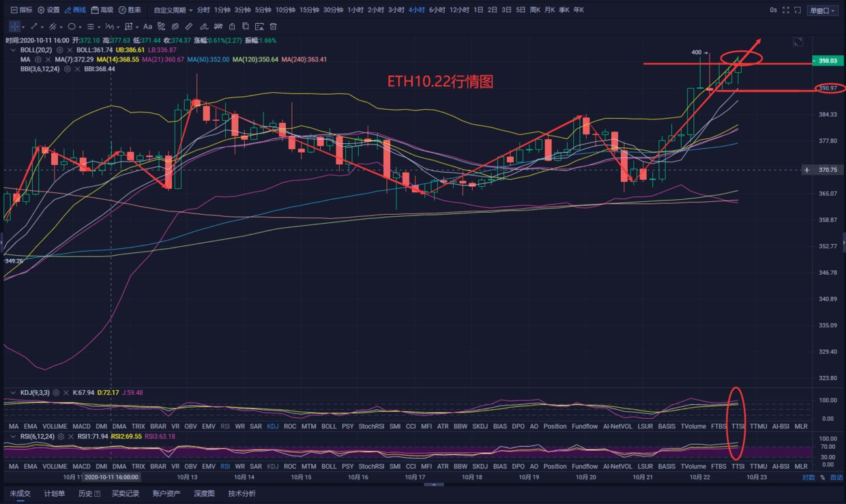Open the 胜率 win-rate tool
This screenshot has height=504, width=846.
pyautogui.click(x=130, y=10)
